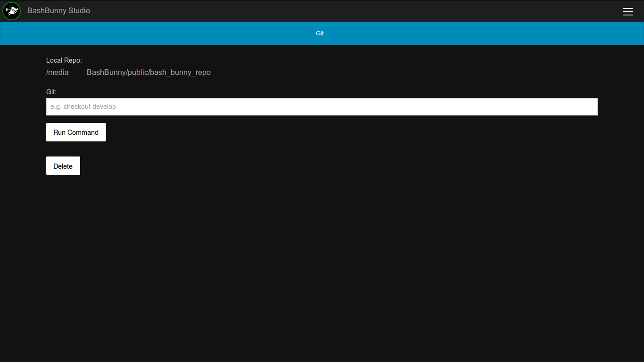This screenshot has height=362, width=644.
Task: Focus the Git command input field
Action: 322,107
